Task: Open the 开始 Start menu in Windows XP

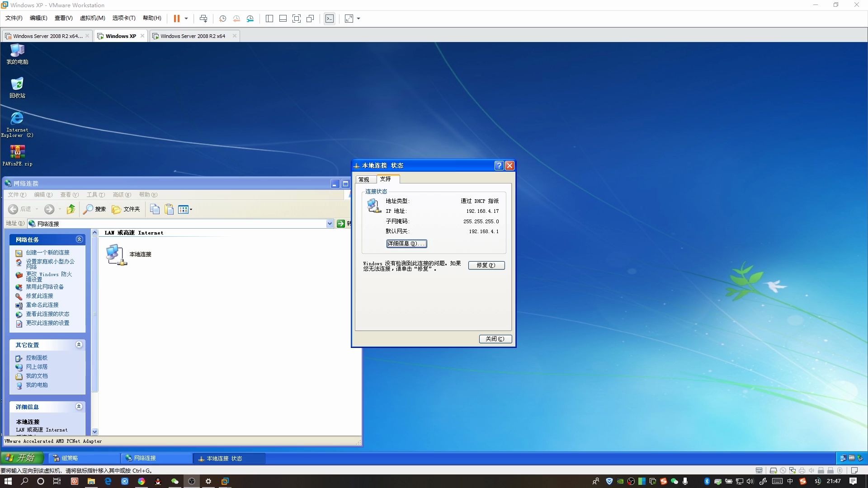Action: (x=22, y=458)
